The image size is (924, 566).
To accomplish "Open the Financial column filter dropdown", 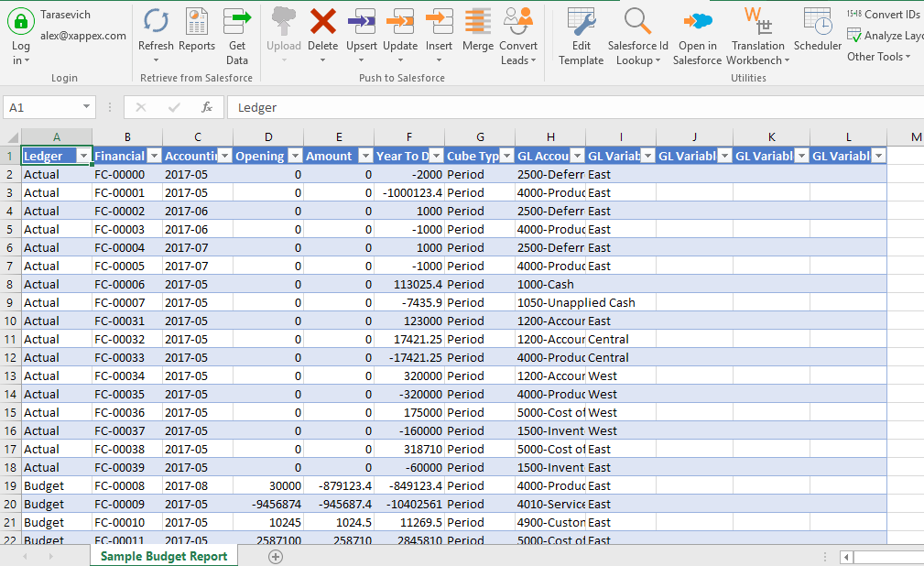I will pos(155,156).
